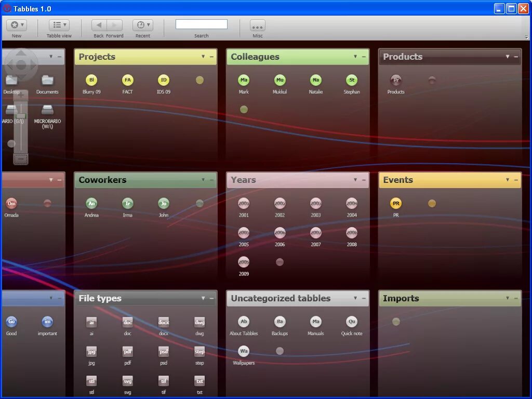Go Back in navigation history
Image resolution: width=532 pixels, height=399 pixels.
click(99, 25)
